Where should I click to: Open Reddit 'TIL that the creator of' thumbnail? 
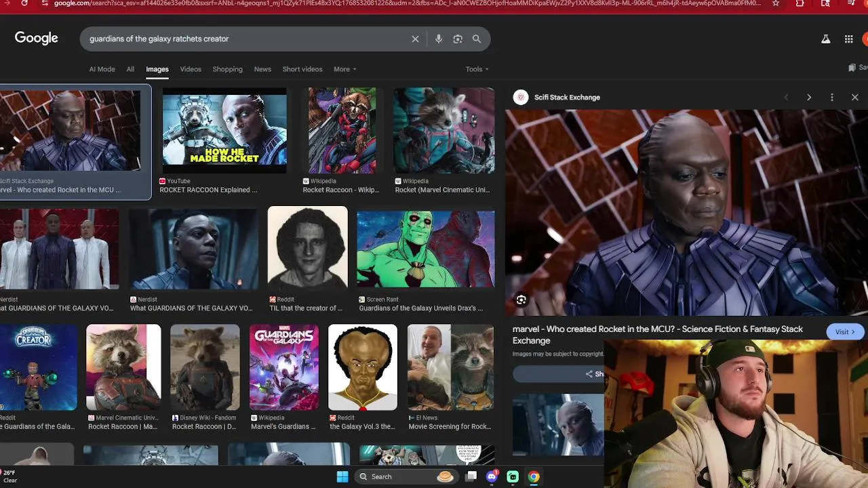[308, 248]
